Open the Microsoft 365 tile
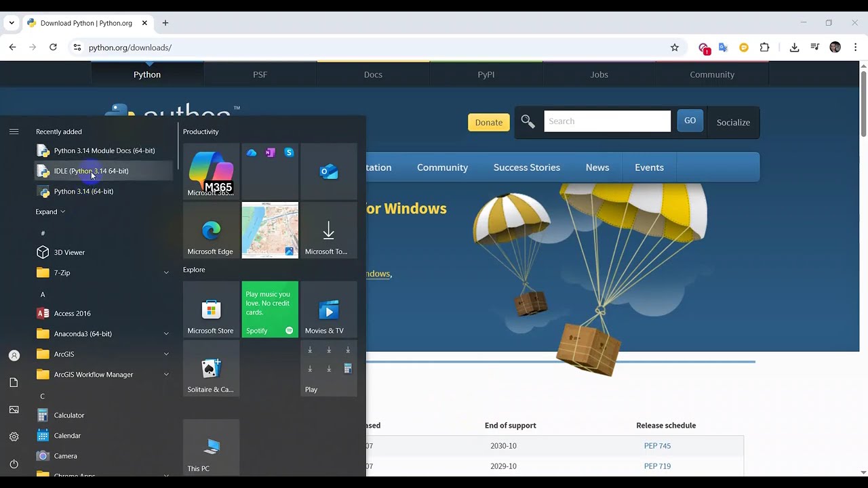Screen dimensions: 868x488 pos(211,171)
